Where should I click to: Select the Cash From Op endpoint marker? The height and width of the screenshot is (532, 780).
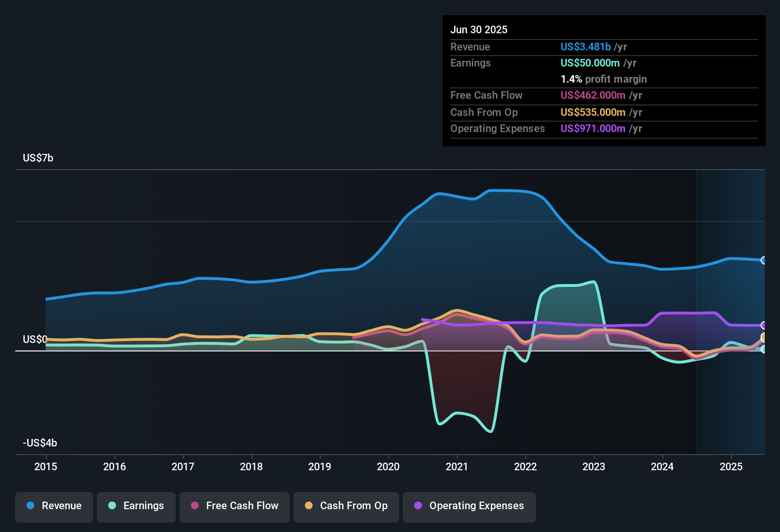pos(764,337)
